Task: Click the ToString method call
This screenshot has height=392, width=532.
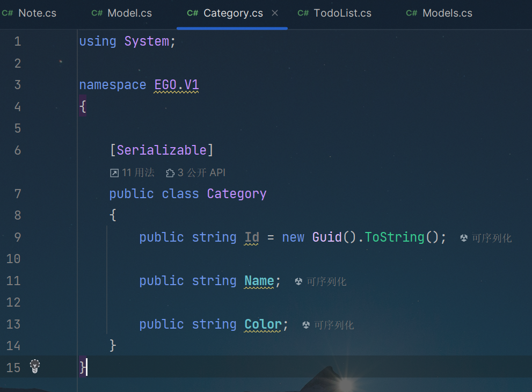Action: pos(395,237)
